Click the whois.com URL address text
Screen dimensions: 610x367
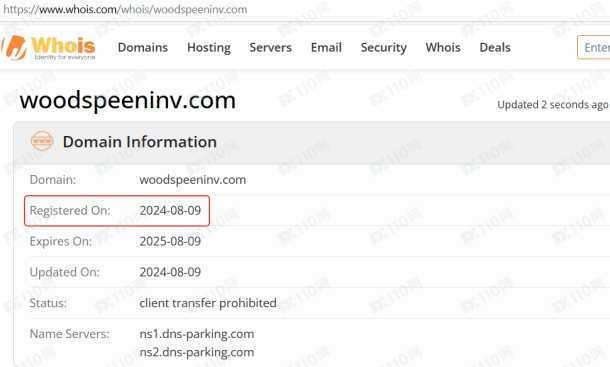click(125, 9)
